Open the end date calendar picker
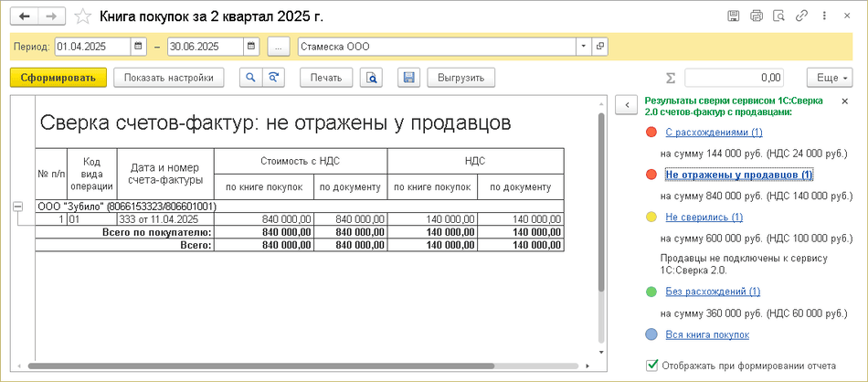 tap(250, 46)
